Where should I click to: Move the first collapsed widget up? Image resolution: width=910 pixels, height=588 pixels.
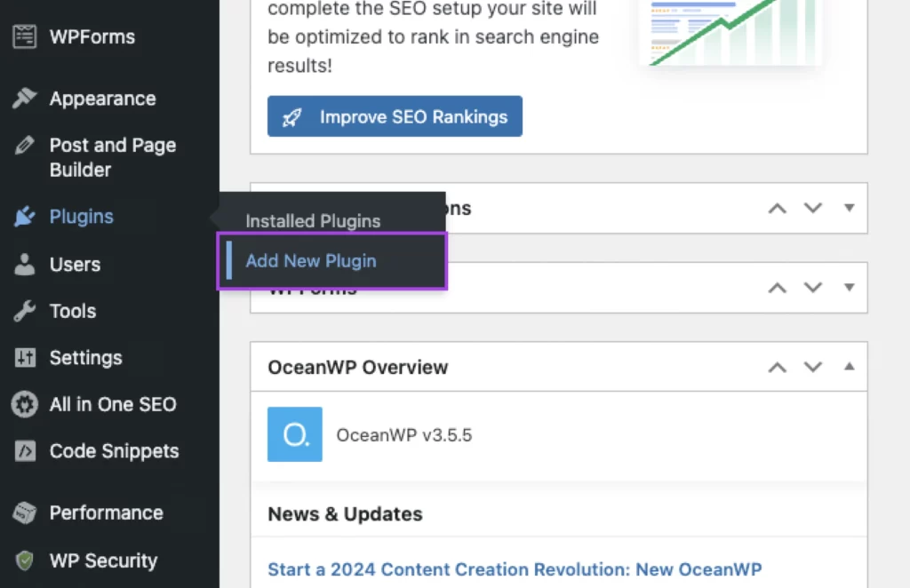(778, 208)
